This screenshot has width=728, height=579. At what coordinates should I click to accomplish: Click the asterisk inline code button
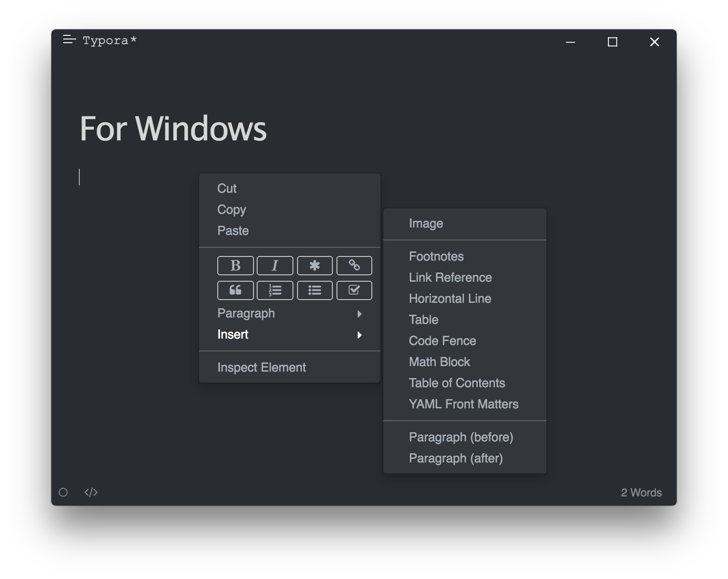(x=314, y=266)
